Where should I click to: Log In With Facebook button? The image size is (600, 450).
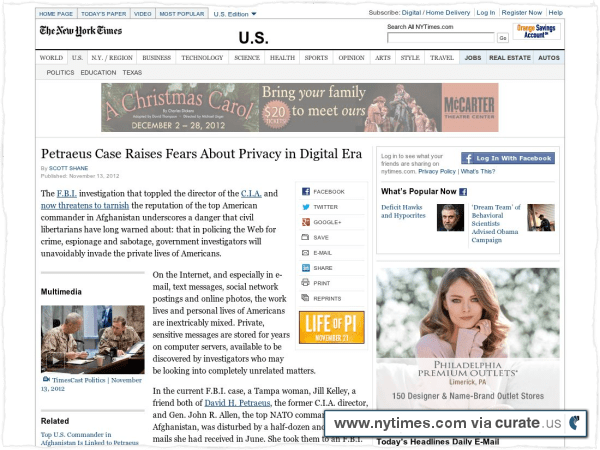pos(508,158)
